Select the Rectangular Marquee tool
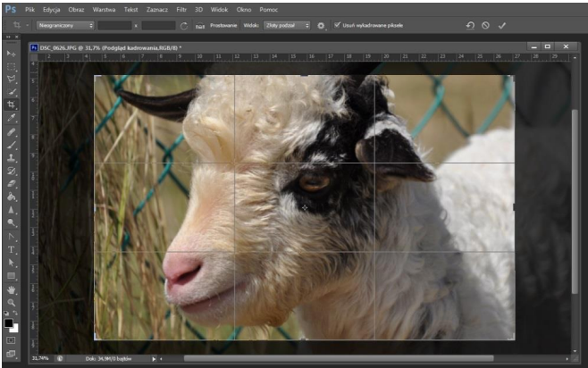 click(x=11, y=67)
